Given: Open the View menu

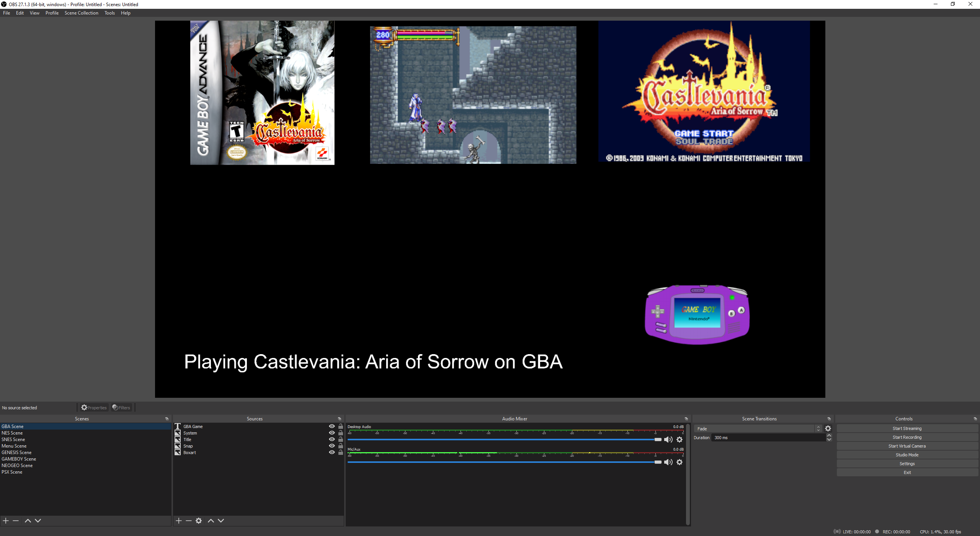Looking at the screenshot, I should tap(34, 13).
